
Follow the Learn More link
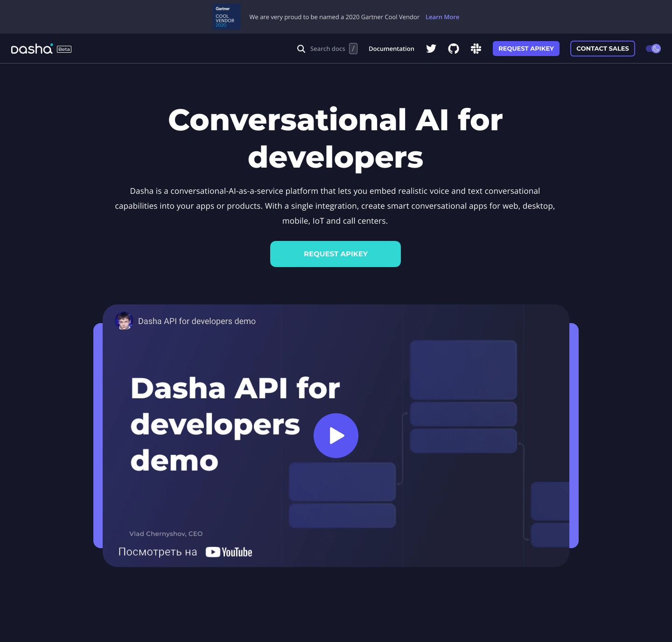click(442, 17)
